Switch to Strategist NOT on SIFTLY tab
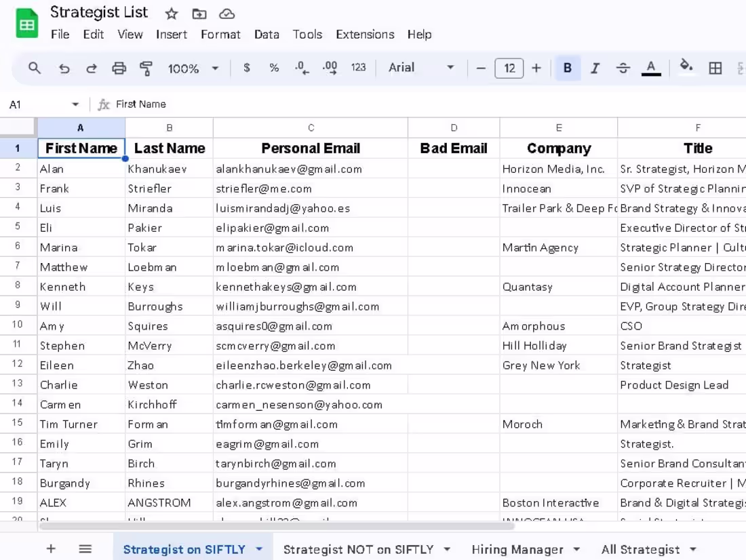The height and width of the screenshot is (560, 746). tap(358, 550)
